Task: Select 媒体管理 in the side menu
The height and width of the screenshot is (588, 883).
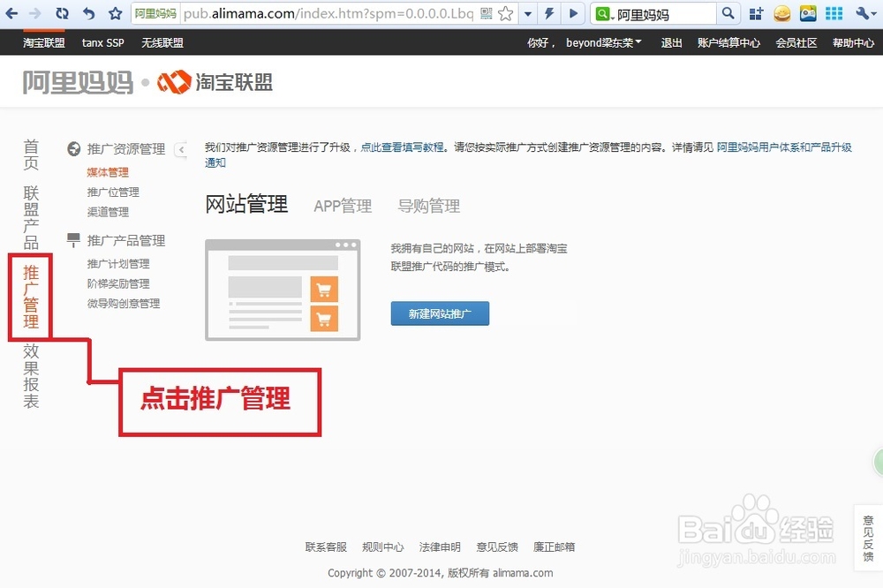Action: 108,172
